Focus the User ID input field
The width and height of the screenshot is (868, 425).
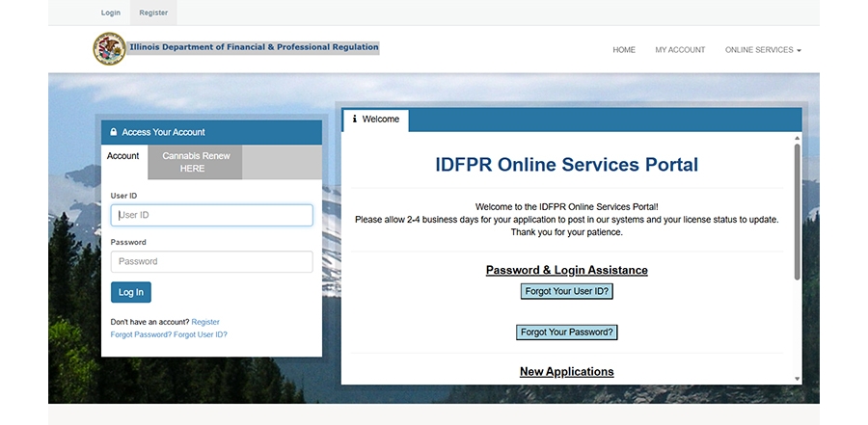point(211,215)
